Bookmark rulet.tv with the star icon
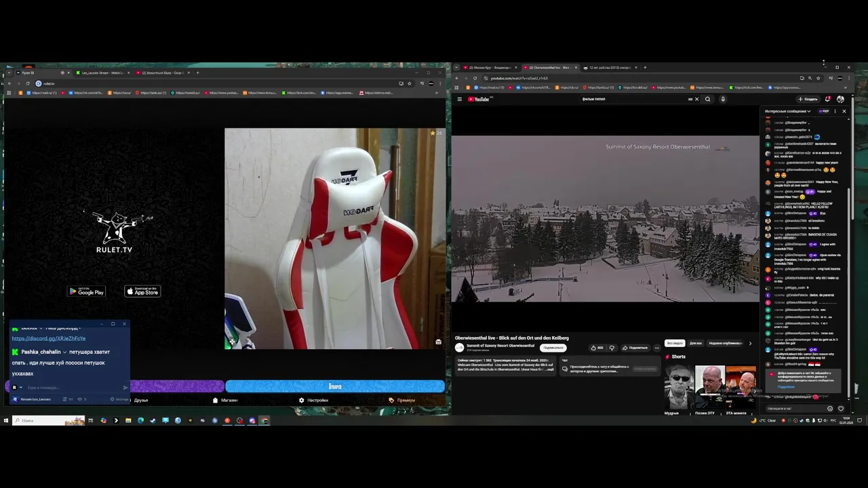Viewport: 868px width, 488px height. click(x=409, y=83)
